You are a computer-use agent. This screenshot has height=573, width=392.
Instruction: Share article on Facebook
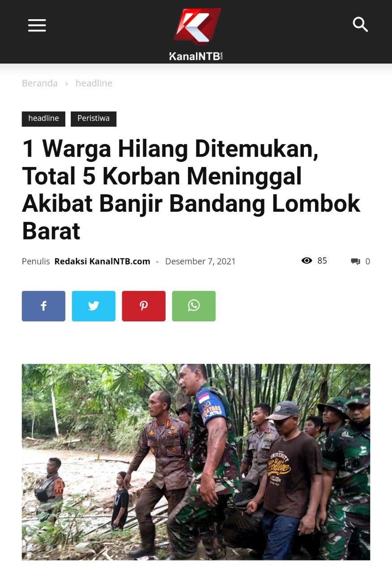[x=43, y=306]
